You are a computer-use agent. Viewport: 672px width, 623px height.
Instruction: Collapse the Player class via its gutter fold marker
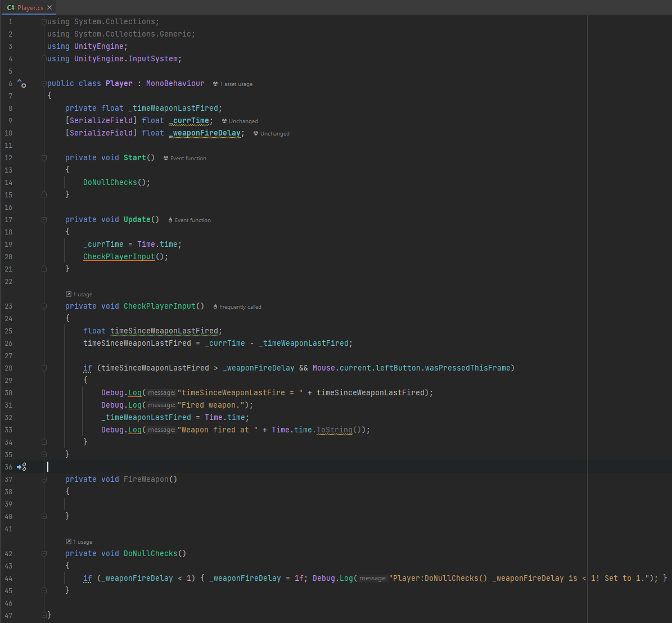pos(44,83)
